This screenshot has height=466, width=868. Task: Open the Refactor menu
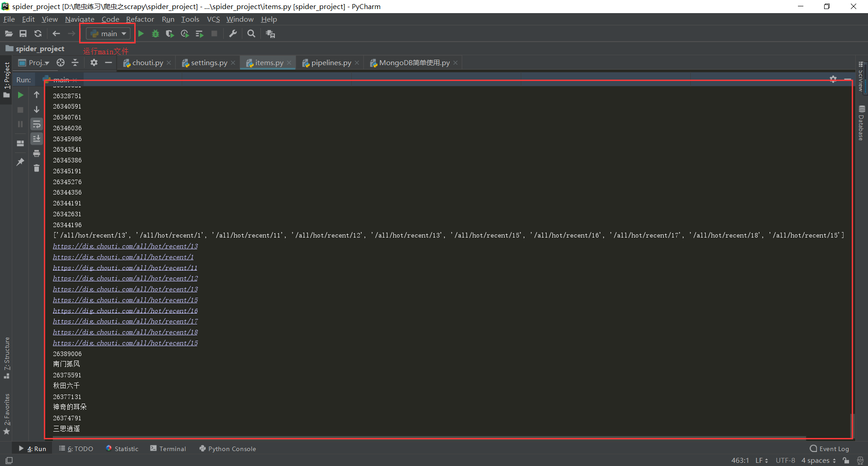tap(140, 19)
